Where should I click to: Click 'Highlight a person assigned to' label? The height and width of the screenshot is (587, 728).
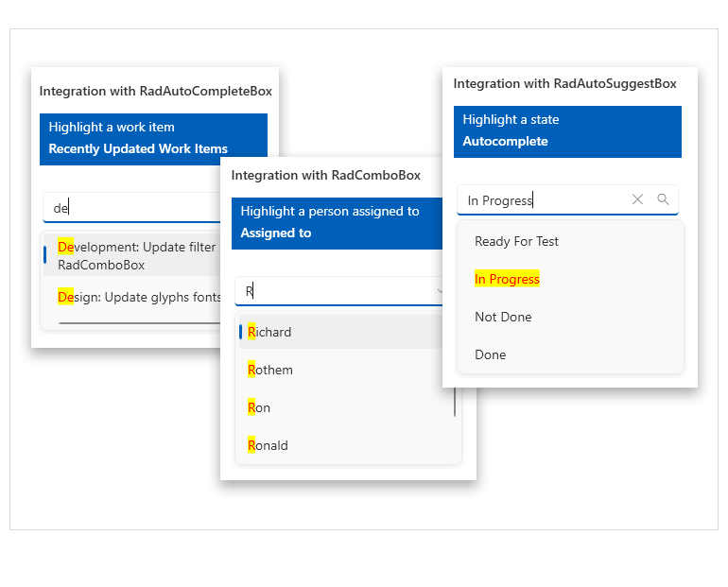pyautogui.click(x=330, y=212)
